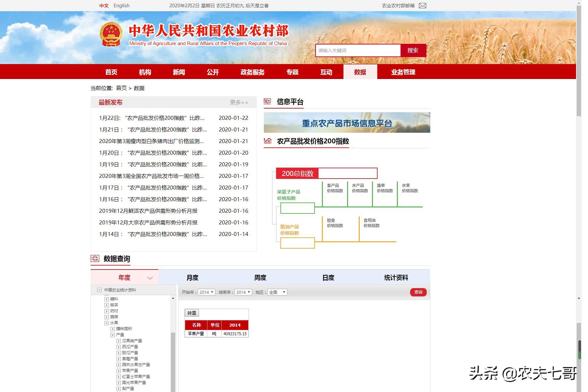Open mailbox via the envelope icon
Screen dimensions: 588x392
pyautogui.click(x=422, y=5)
